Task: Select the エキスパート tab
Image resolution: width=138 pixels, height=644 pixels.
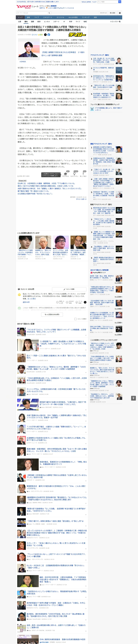Action: click(x=48, y=17)
